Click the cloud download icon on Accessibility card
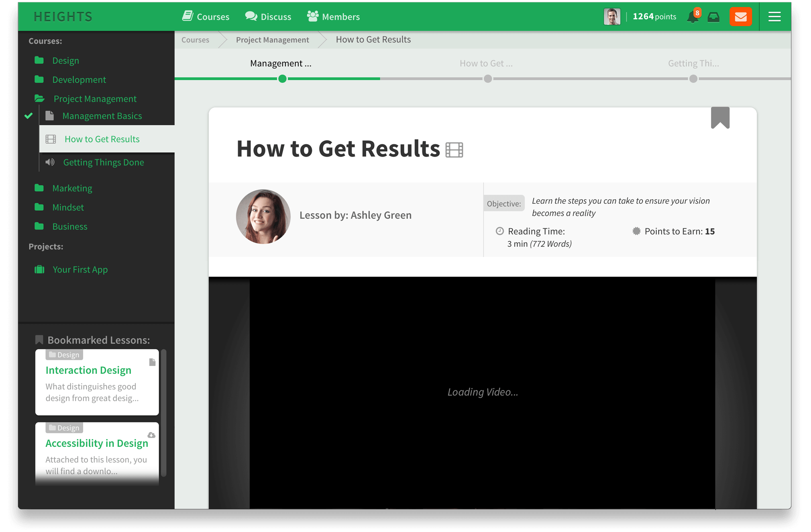 pyautogui.click(x=151, y=435)
